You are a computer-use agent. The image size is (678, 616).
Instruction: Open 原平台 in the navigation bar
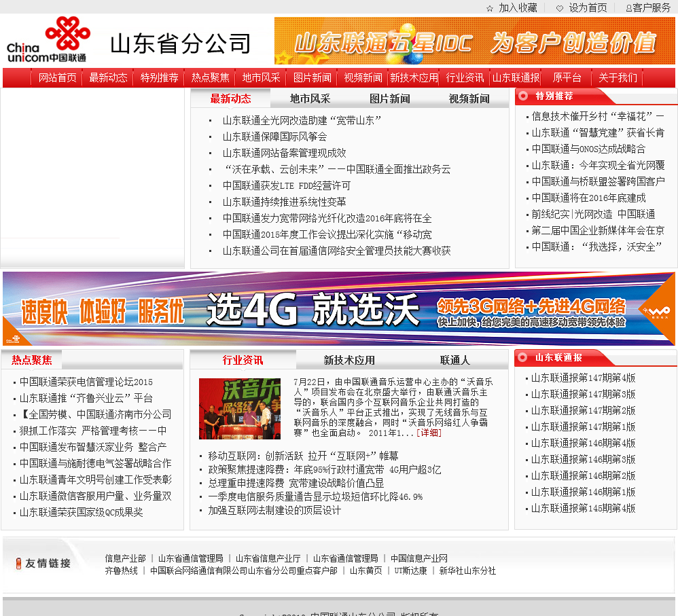tap(567, 78)
